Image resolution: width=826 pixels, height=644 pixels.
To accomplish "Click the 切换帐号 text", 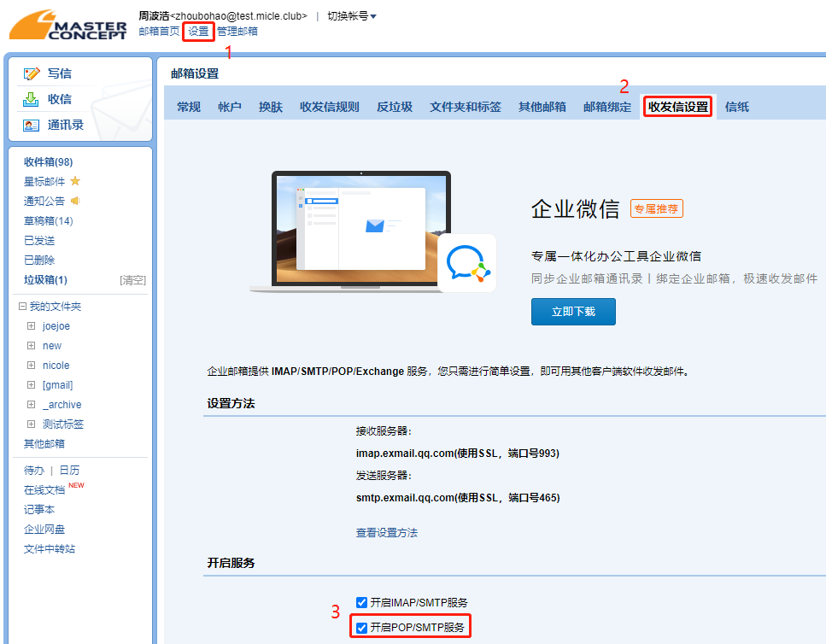I will [348, 16].
